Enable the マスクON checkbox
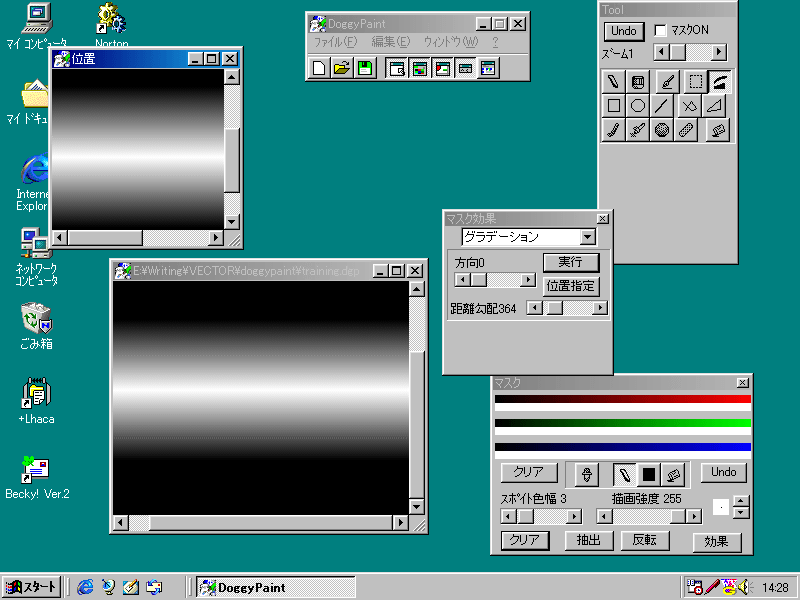Screen dimensions: 800x600 click(x=660, y=31)
